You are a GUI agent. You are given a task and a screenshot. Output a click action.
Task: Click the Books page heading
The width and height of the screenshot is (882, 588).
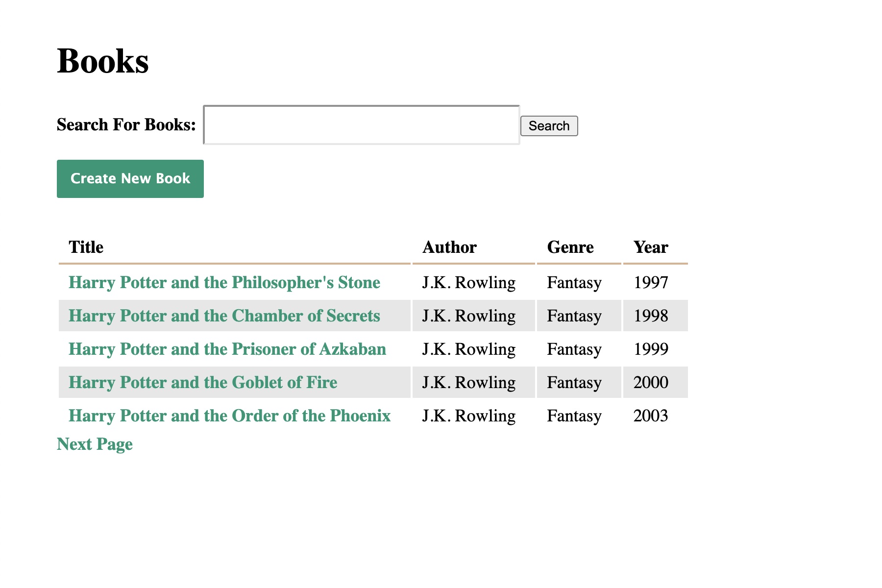[103, 61]
